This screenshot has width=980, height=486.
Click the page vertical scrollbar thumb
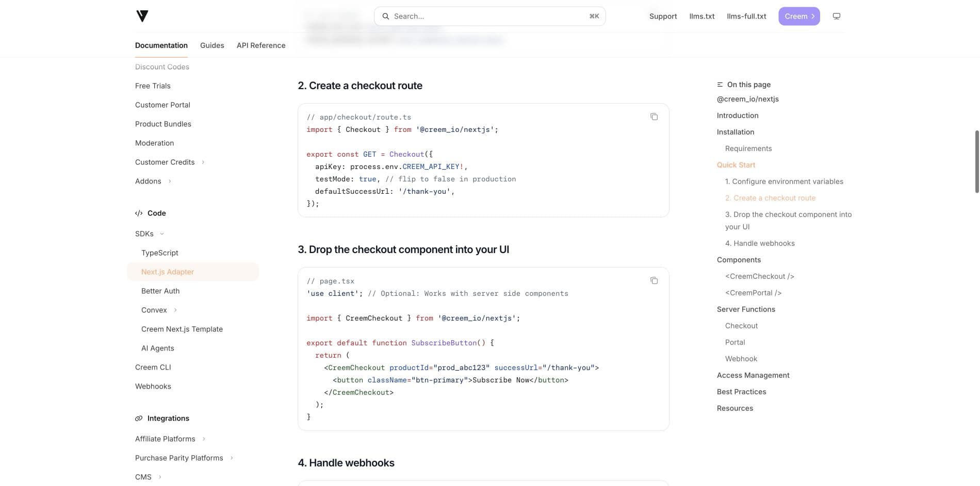977,162
